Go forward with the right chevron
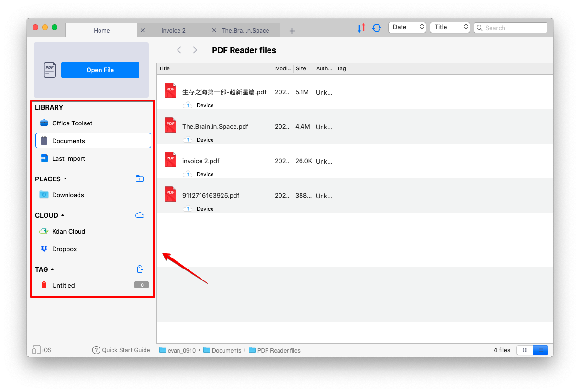The height and width of the screenshot is (392, 580). [x=195, y=50]
